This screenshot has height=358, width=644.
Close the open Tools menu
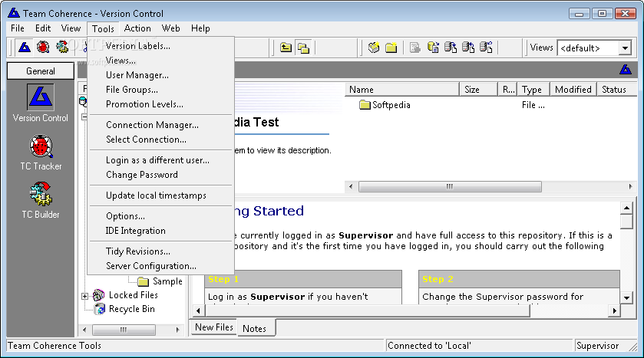103,28
